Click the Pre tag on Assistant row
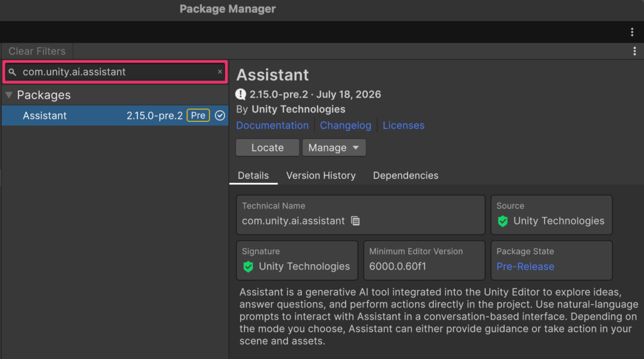 (x=198, y=116)
